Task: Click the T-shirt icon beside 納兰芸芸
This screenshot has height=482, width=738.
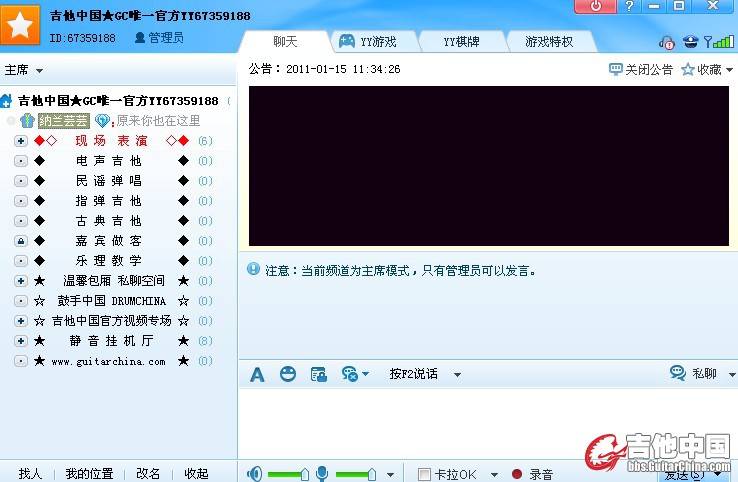Action: [x=27, y=121]
